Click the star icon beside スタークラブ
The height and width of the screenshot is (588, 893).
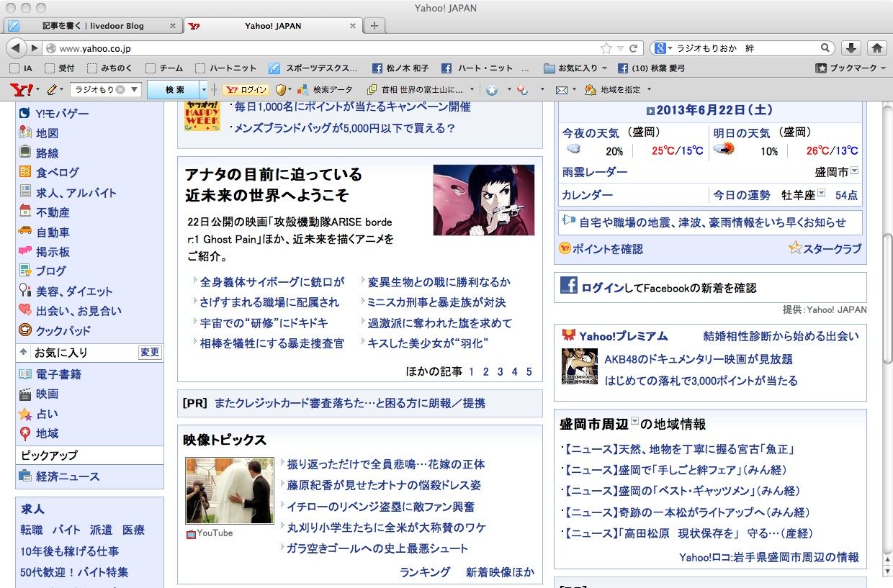pyautogui.click(x=795, y=248)
